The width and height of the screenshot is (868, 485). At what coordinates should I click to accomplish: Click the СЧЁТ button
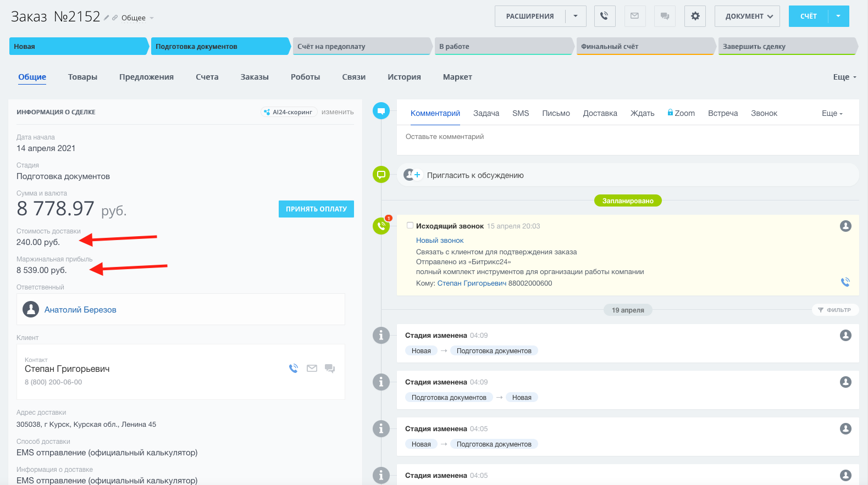pyautogui.click(x=808, y=16)
